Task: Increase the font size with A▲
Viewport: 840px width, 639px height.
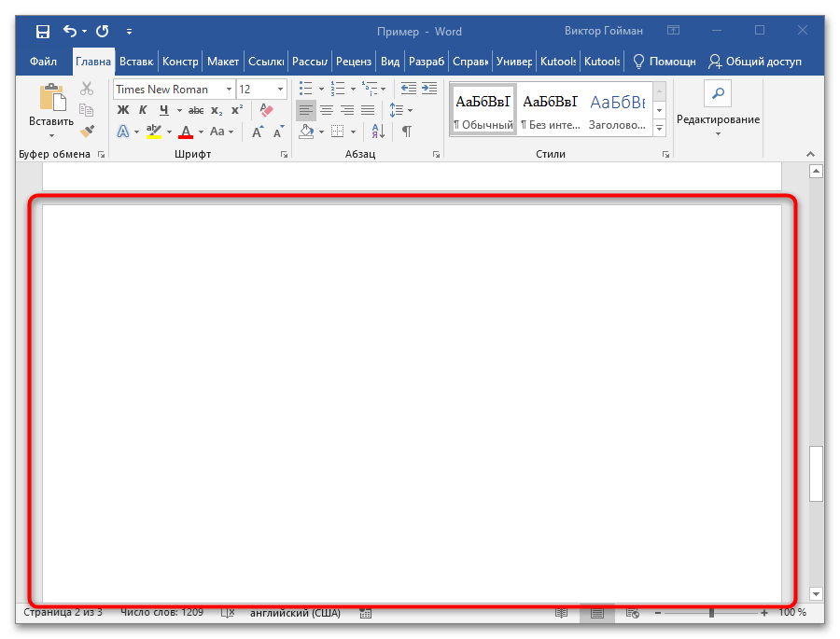Action: [258, 132]
